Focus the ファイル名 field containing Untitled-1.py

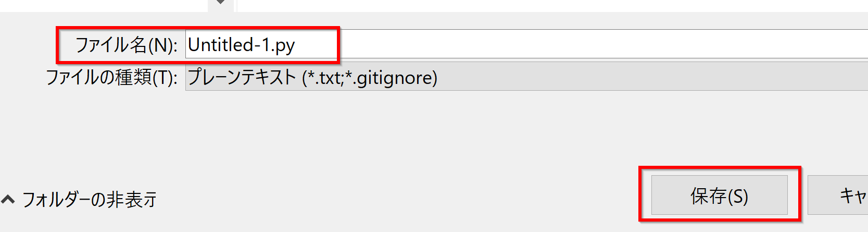tap(526, 44)
